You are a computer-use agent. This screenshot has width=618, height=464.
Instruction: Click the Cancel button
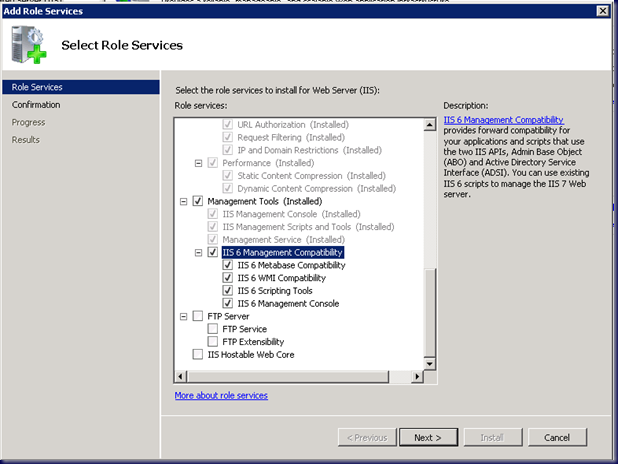(x=557, y=437)
